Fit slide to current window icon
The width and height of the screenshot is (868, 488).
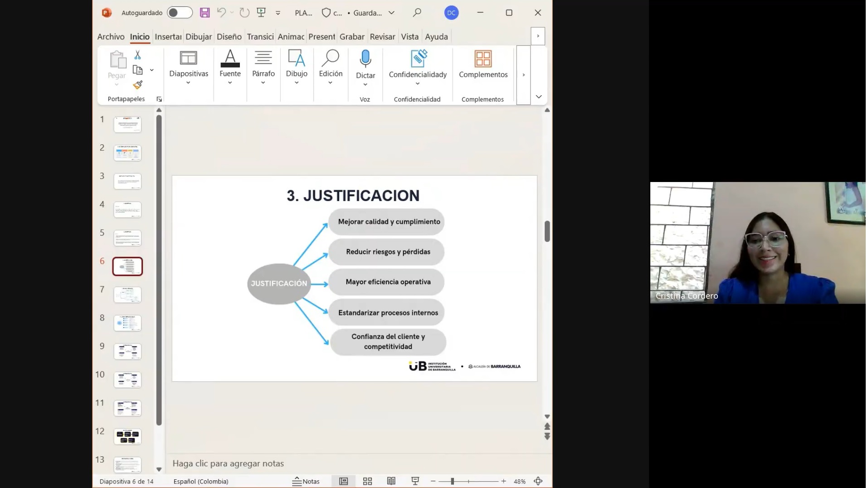(x=538, y=481)
